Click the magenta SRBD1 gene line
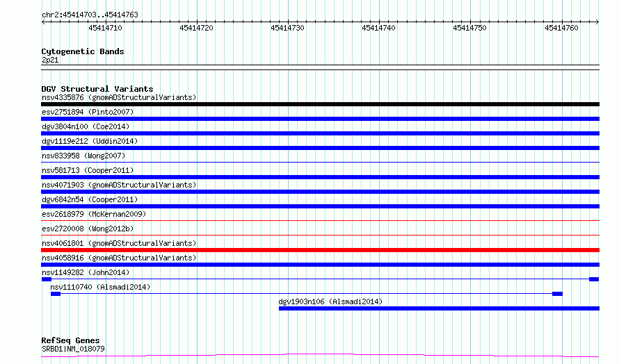This screenshot has width=619, height=364. (320, 356)
